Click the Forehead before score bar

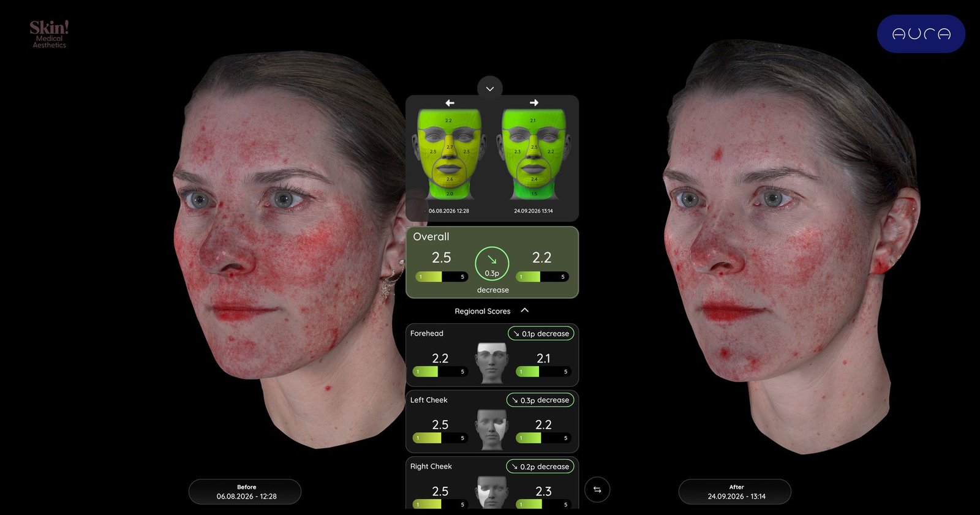pos(440,372)
